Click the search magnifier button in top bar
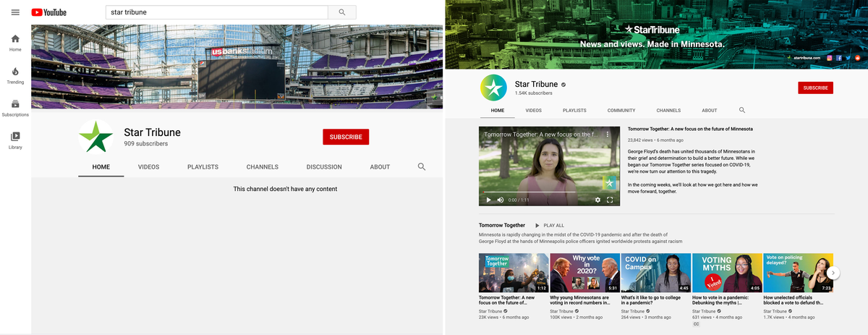868x335 pixels. tap(342, 12)
